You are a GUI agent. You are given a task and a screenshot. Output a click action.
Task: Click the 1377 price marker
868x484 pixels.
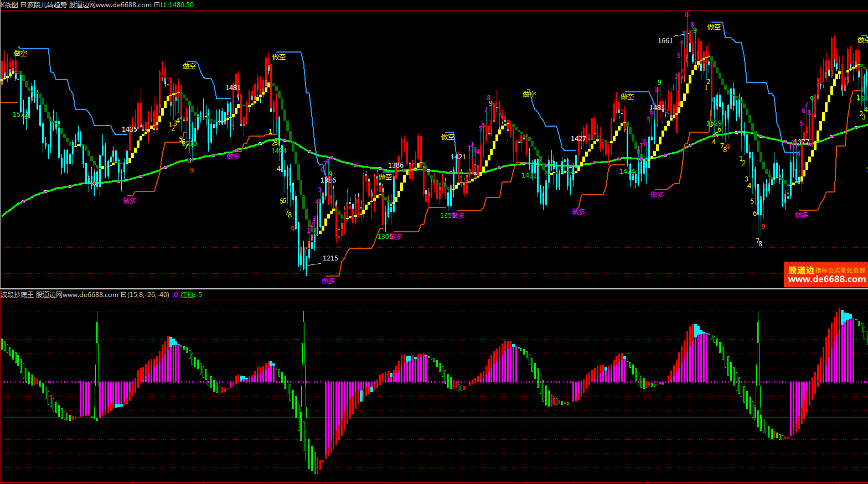coord(801,142)
